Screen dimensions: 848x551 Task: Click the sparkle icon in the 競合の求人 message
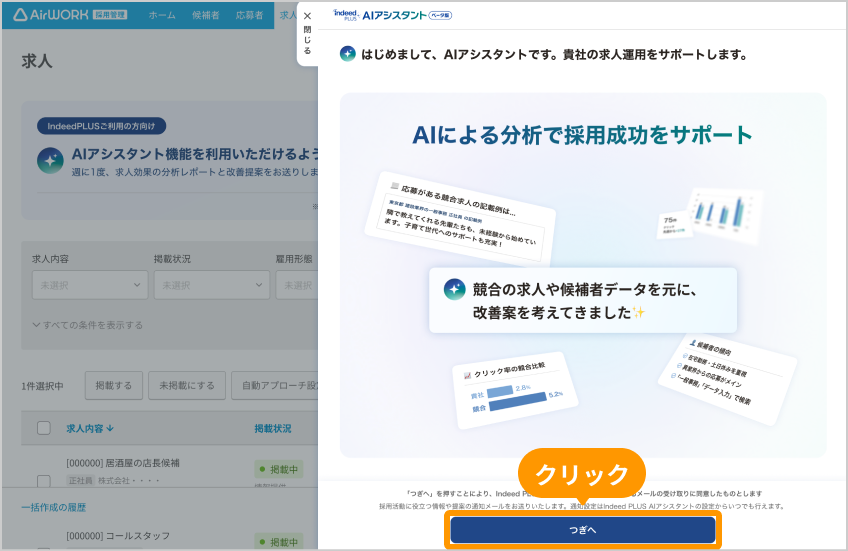(454, 289)
